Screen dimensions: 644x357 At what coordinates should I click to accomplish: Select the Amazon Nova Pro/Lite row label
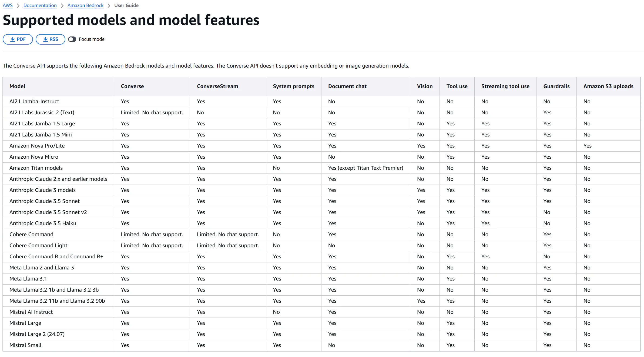tap(37, 146)
